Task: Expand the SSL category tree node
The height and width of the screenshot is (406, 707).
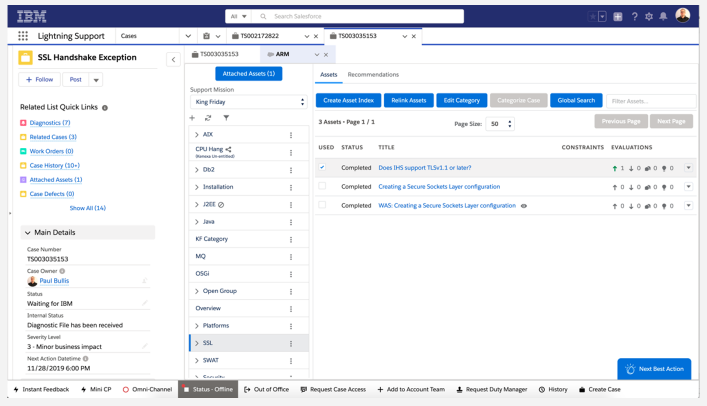Action: pos(196,343)
